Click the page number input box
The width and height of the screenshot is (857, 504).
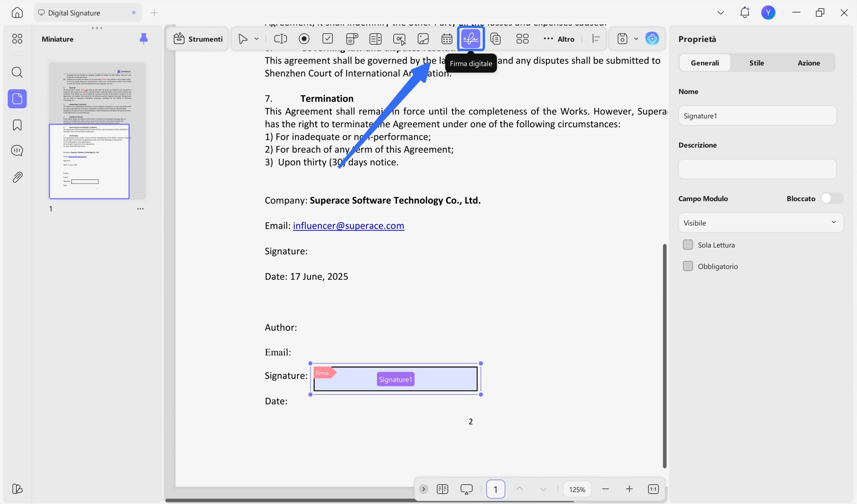(x=495, y=489)
